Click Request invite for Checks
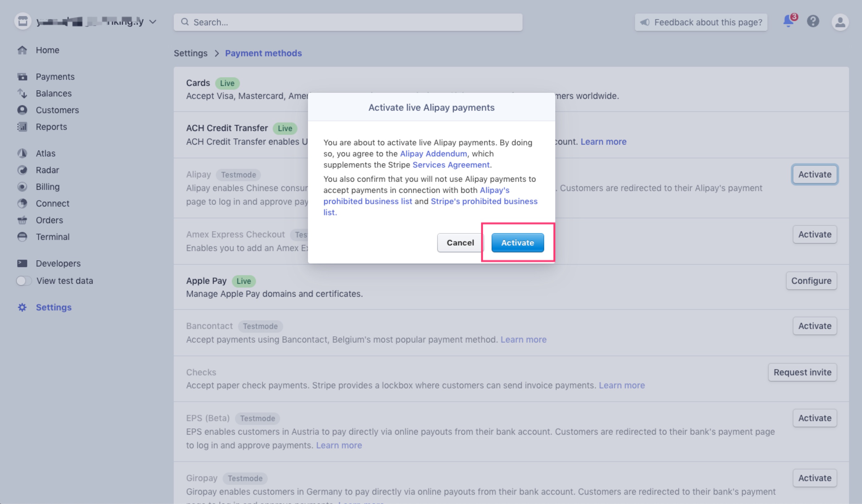 (x=802, y=372)
